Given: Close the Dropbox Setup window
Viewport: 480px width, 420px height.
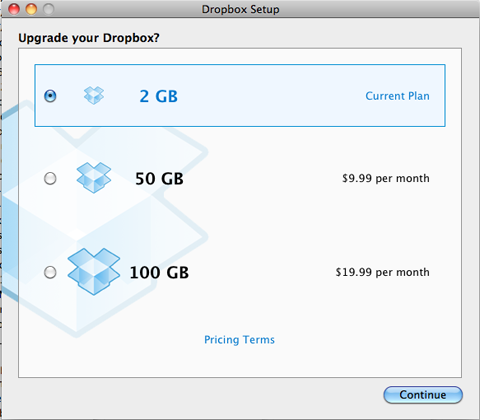Looking at the screenshot, I should pyautogui.click(x=14, y=9).
